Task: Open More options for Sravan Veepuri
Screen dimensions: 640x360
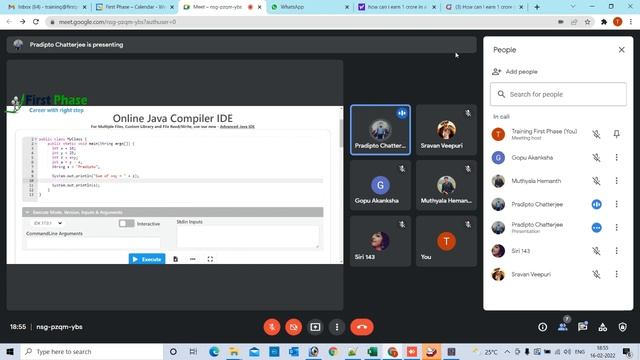Action: 617,274
